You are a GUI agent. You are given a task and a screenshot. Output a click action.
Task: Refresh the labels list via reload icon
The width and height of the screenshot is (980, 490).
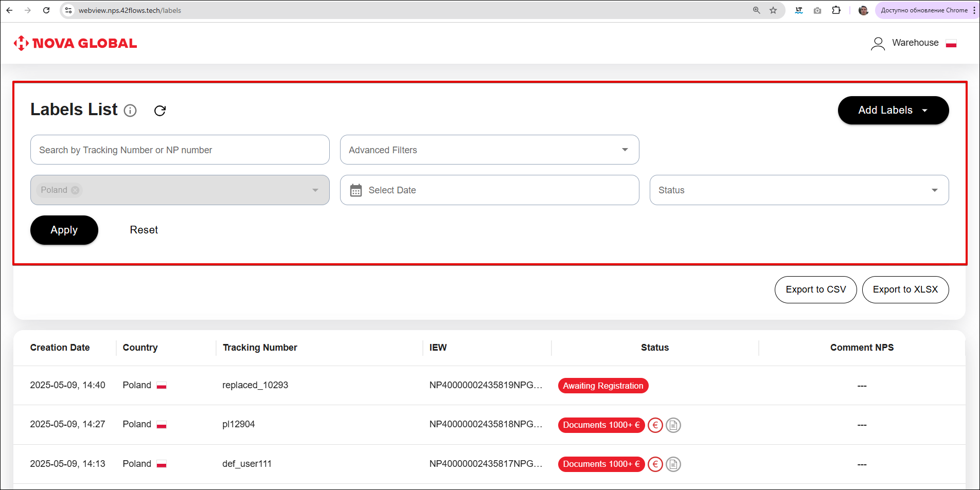coord(160,111)
